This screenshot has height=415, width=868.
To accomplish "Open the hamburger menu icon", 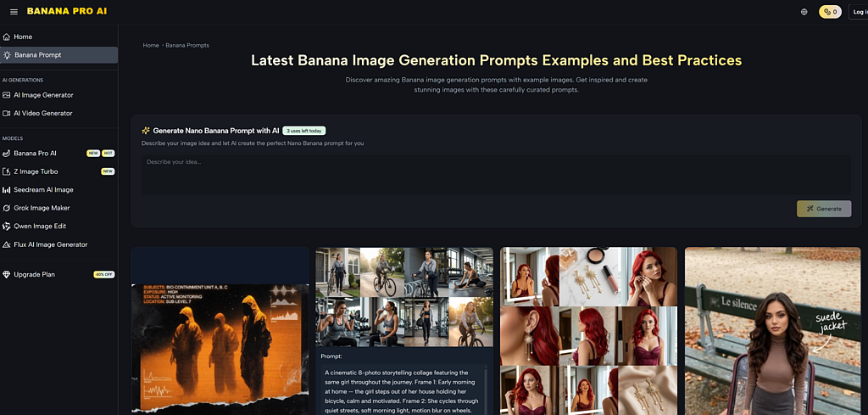I will (14, 12).
